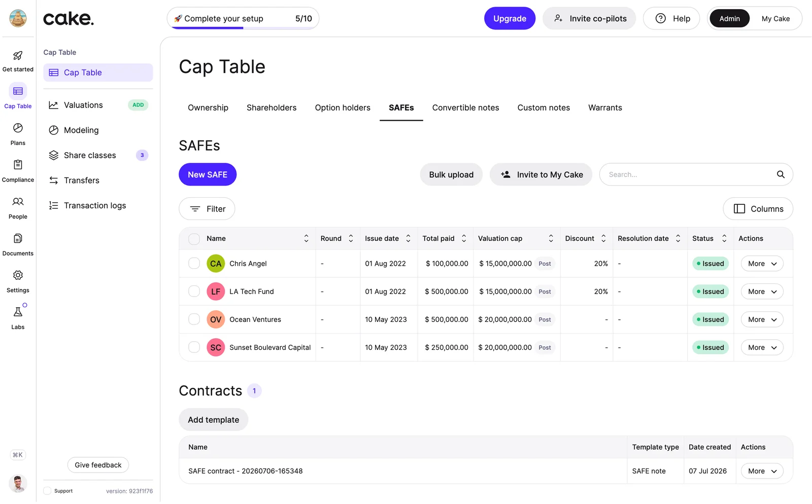Open More menu for LA Tech Fund
The height and width of the screenshot is (504, 812).
(x=762, y=292)
